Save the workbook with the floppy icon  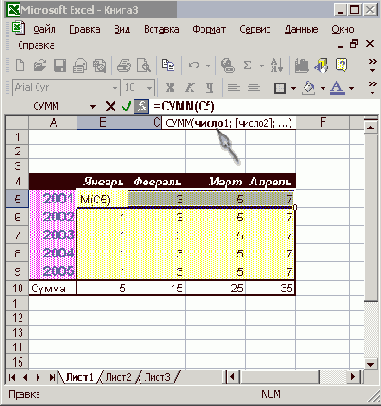pos(60,65)
